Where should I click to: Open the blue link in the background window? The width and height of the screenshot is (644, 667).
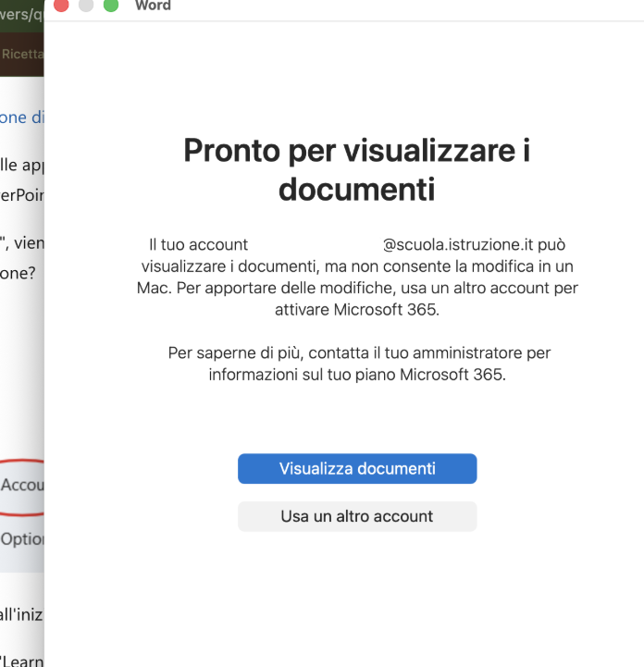[21, 117]
